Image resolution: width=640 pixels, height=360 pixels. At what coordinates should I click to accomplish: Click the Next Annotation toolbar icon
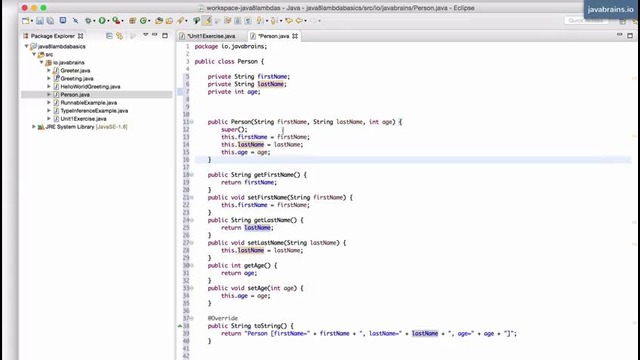coord(260,20)
